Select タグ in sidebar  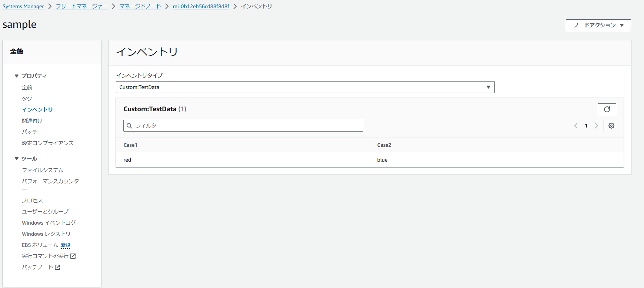tap(27, 98)
